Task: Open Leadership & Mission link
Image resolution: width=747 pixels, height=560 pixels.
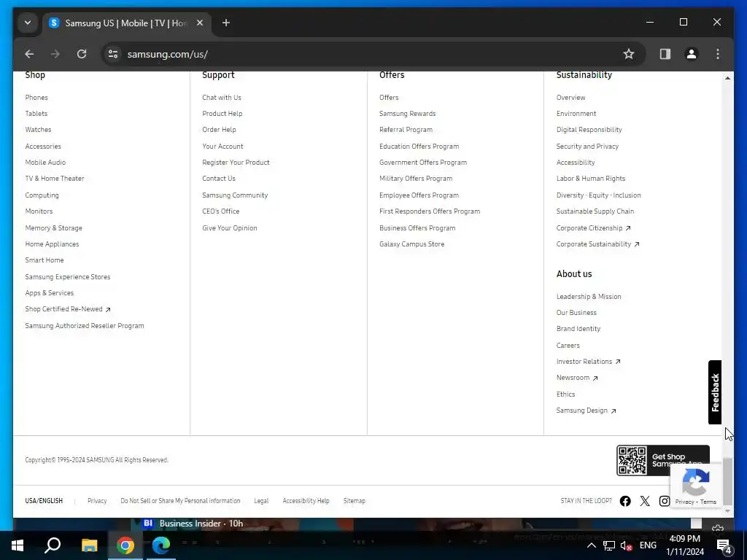Action: 589,297
